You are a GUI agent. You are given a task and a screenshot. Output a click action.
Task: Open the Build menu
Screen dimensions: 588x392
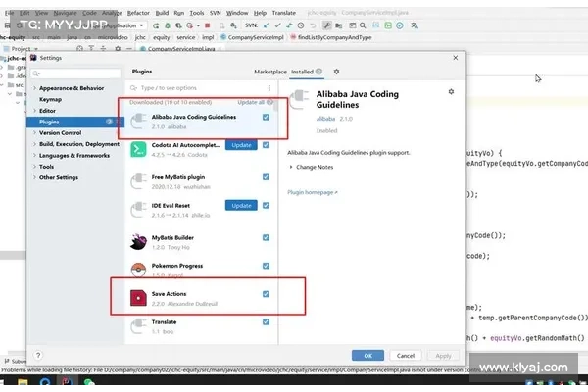pos(162,13)
